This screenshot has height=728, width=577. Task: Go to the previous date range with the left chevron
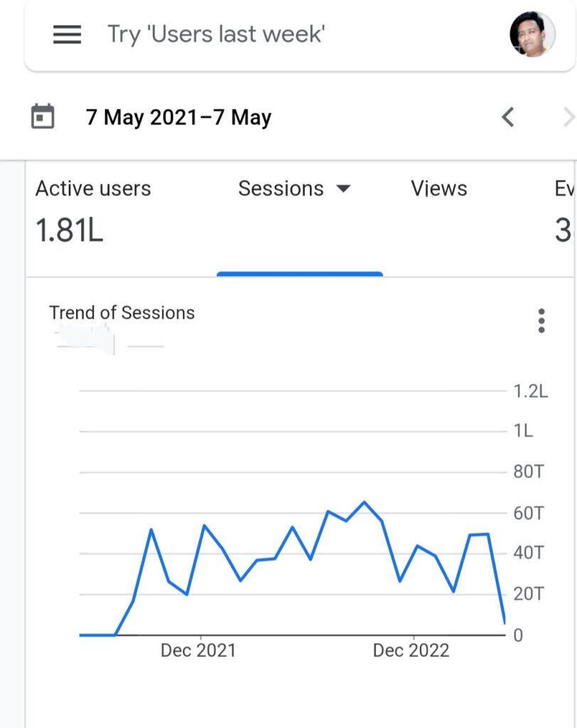point(507,117)
